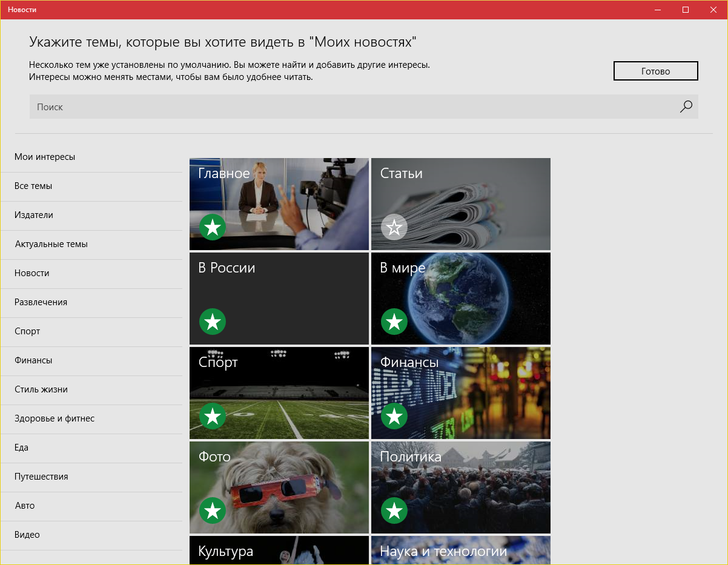Select the Финансы sidebar category
The width and height of the screenshot is (728, 565).
click(x=91, y=360)
